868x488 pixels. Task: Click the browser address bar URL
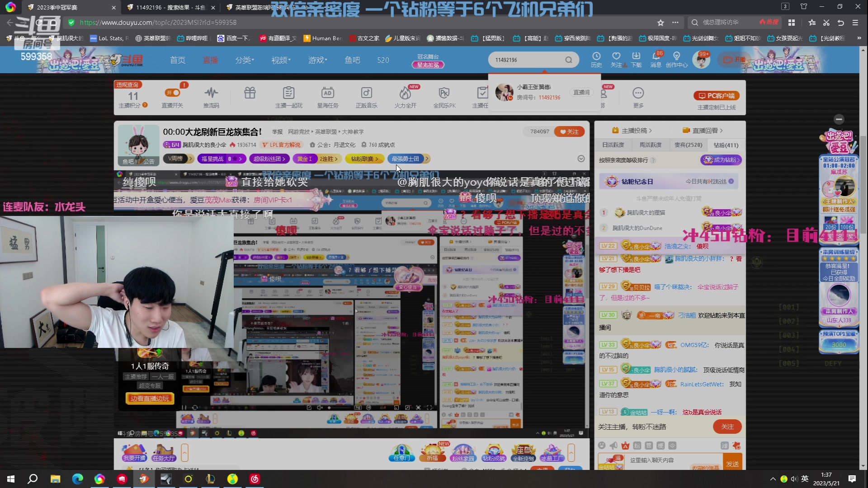click(x=158, y=23)
